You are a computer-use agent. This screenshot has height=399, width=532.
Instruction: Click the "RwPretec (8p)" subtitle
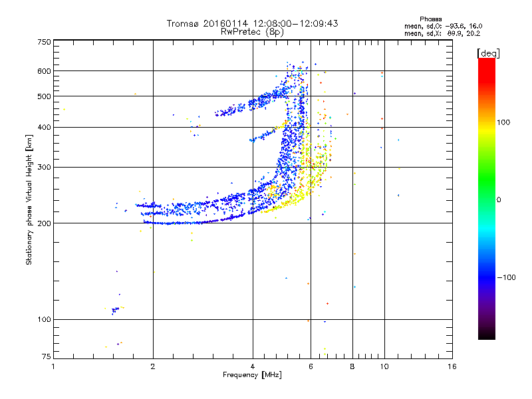click(x=252, y=32)
